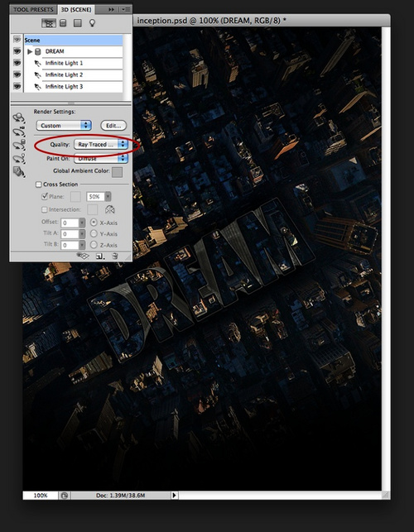Select the 3D material drop tool
Image resolution: width=414 pixels, height=532 pixels.
[x=19, y=171]
